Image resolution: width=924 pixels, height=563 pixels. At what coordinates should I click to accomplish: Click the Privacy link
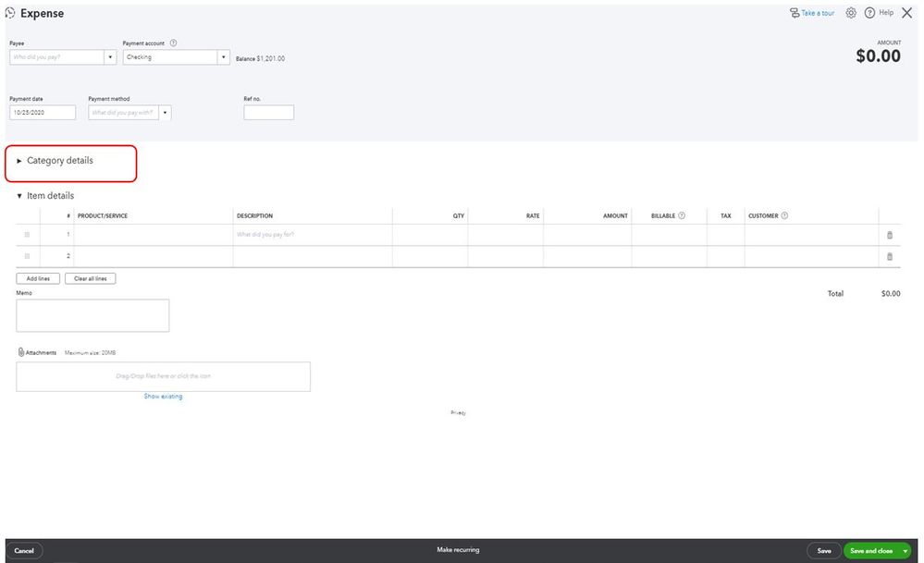tap(458, 413)
